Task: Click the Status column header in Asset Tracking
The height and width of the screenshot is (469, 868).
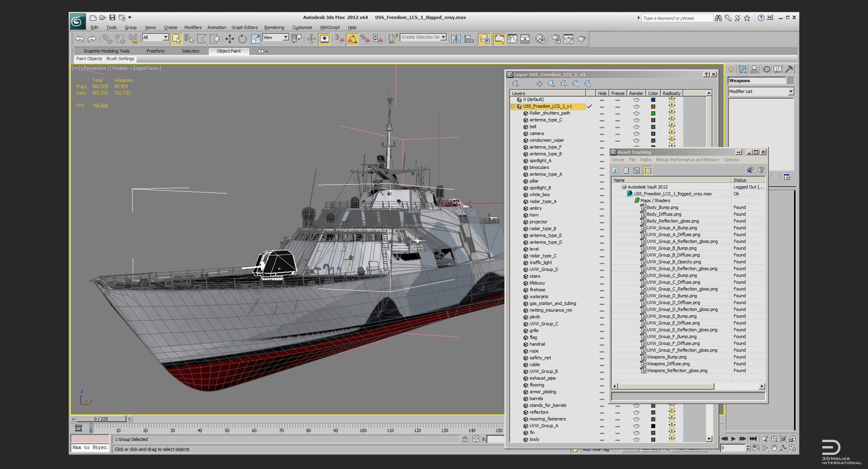Action: pos(748,180)
